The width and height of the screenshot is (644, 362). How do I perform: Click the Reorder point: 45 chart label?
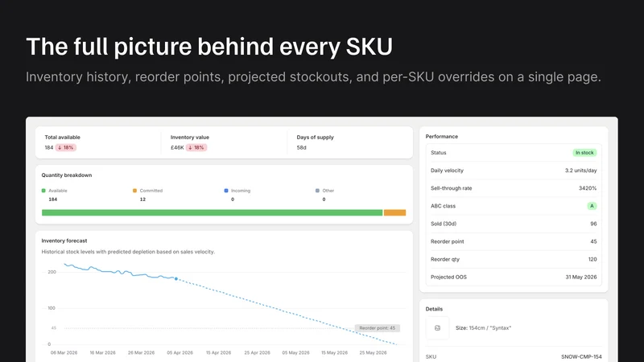pyautogui.click(x=377, y=328)
